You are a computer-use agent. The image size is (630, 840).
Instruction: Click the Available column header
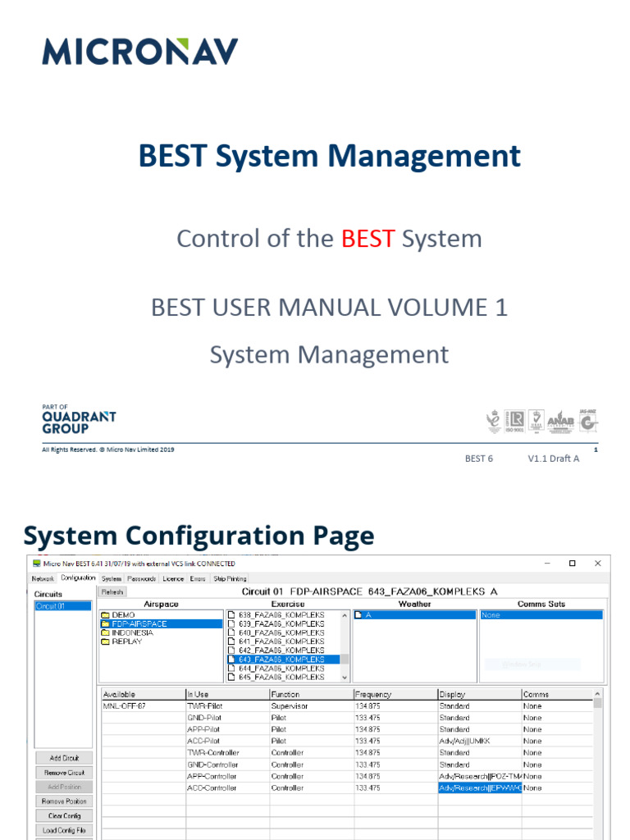click(144, 694)
